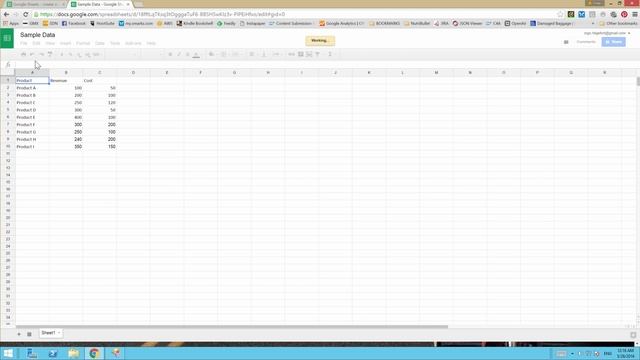Open the Merge cells dropdown
The width and height of the screenshot is (640, 360).
[236, 54]
